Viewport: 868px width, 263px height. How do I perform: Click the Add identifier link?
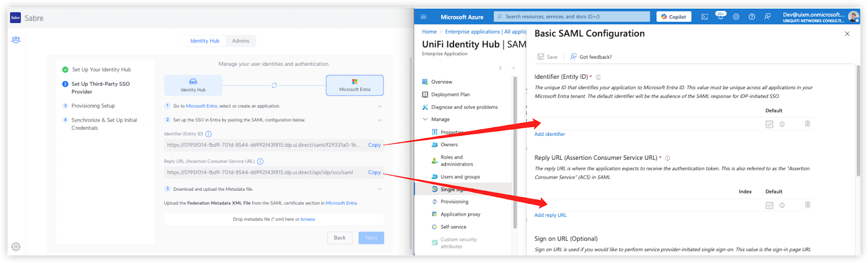point(550,134)
